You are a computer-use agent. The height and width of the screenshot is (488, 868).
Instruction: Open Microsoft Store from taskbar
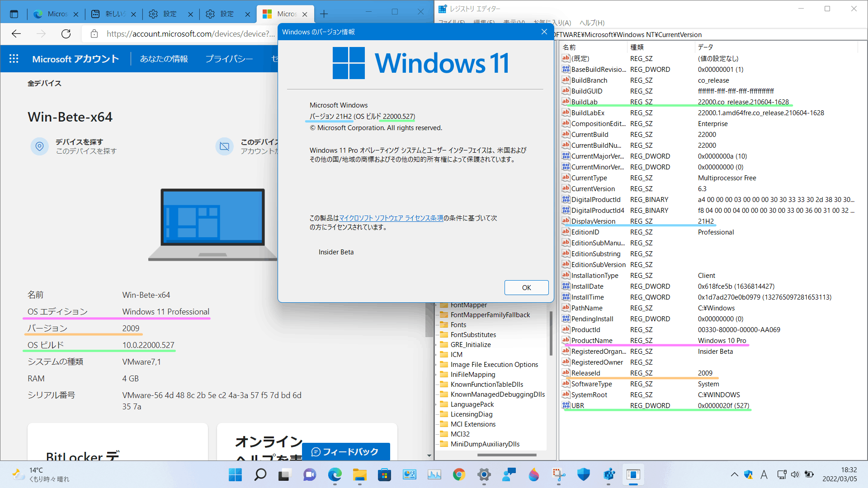click(x=384, y=475)
